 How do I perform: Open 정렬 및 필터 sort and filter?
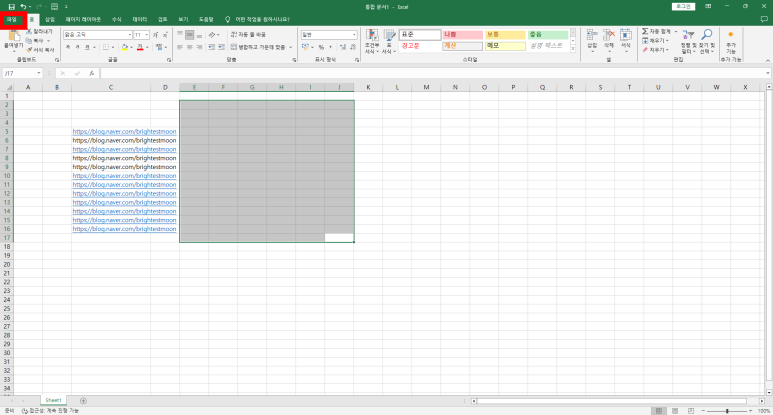click(689, 41)
